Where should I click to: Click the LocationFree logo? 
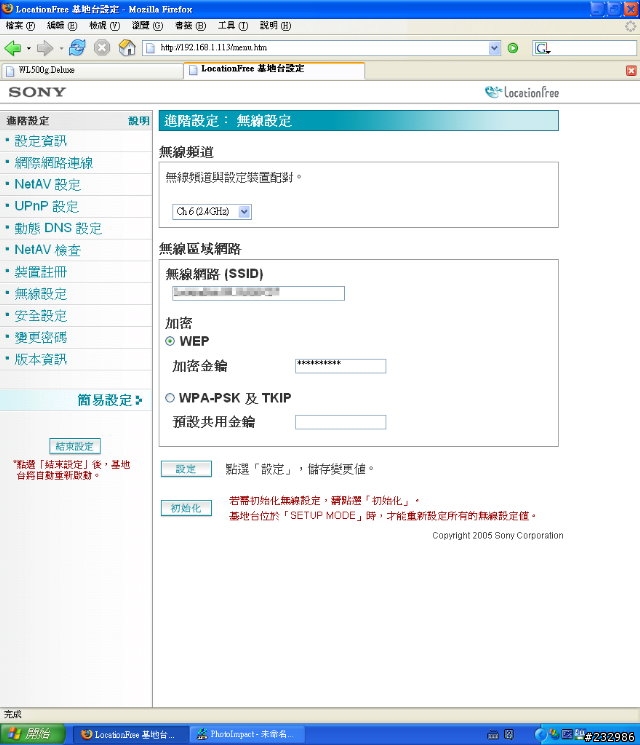[522, 92]
